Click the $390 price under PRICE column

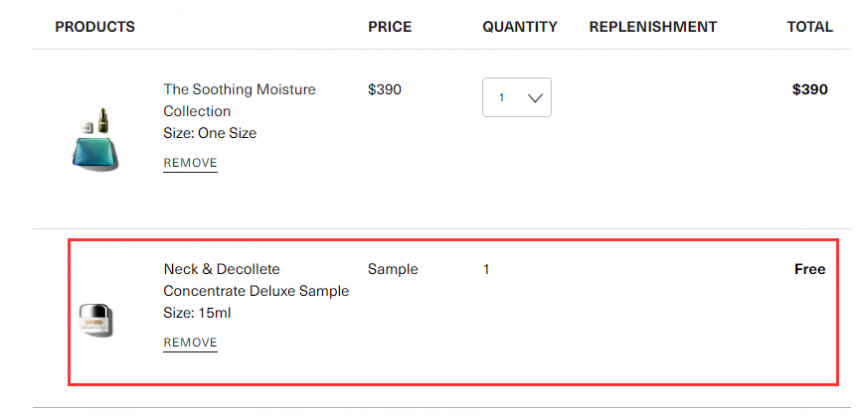384,89
